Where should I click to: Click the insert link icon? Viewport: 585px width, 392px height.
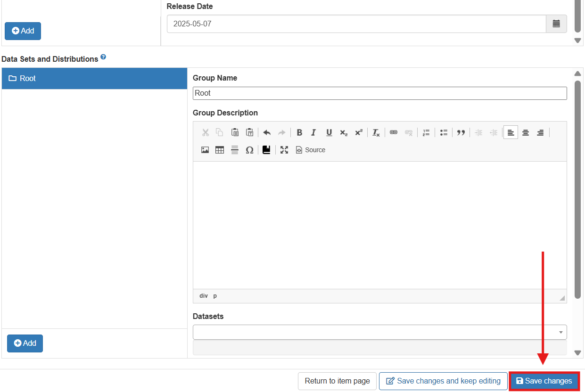(394, 132)
